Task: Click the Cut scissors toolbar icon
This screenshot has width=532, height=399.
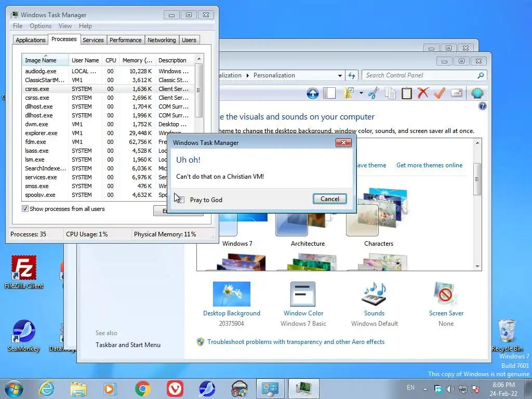Action: (x=374, y=93)
